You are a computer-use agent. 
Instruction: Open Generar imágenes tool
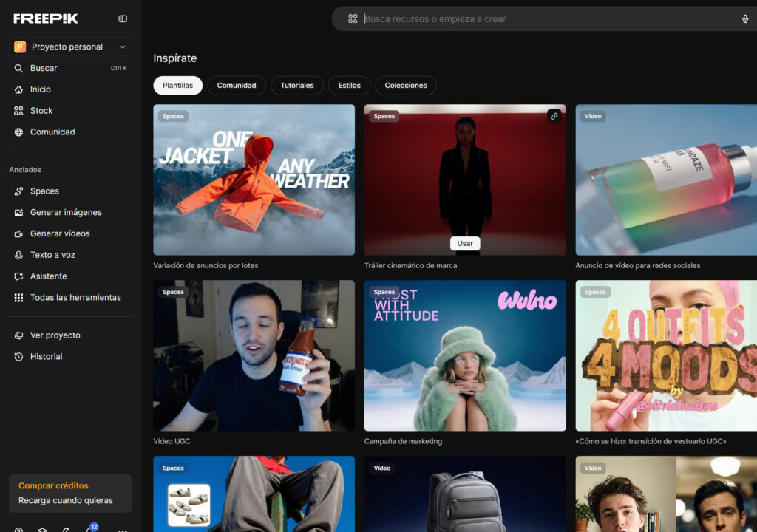click(66, 212)
